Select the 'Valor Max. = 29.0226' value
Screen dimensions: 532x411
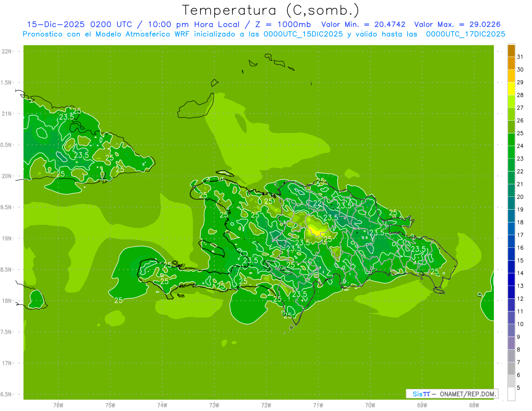coord(458,24)
